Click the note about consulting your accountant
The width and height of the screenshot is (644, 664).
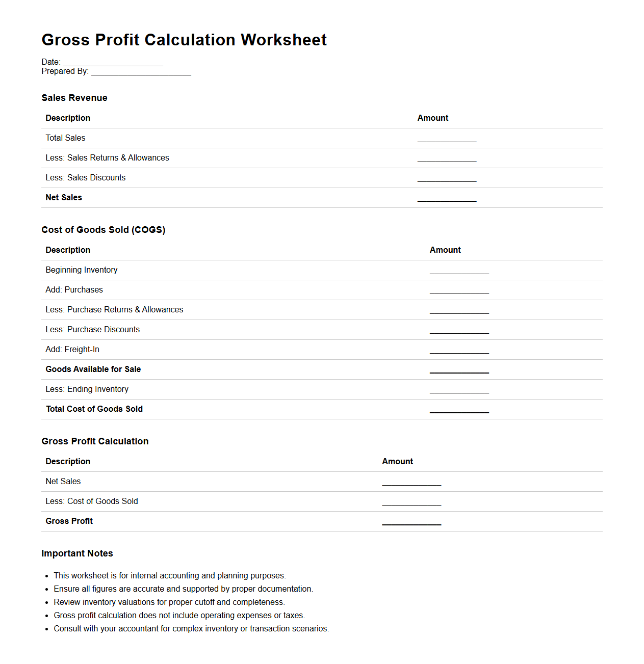[x=191, y=629]
